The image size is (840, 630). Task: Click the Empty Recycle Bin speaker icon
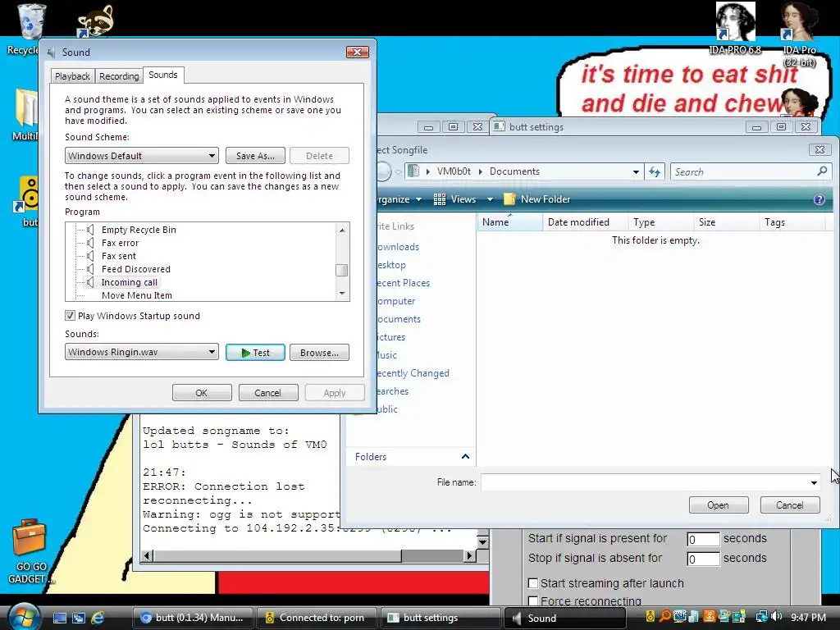pyautogui.click(x=90, y=230)
